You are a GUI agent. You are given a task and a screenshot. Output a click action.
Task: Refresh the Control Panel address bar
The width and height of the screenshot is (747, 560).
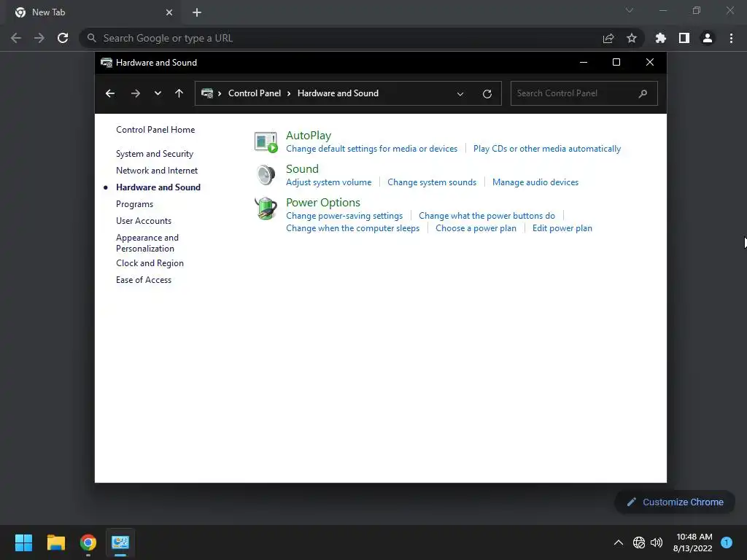[x=487, y=94]
